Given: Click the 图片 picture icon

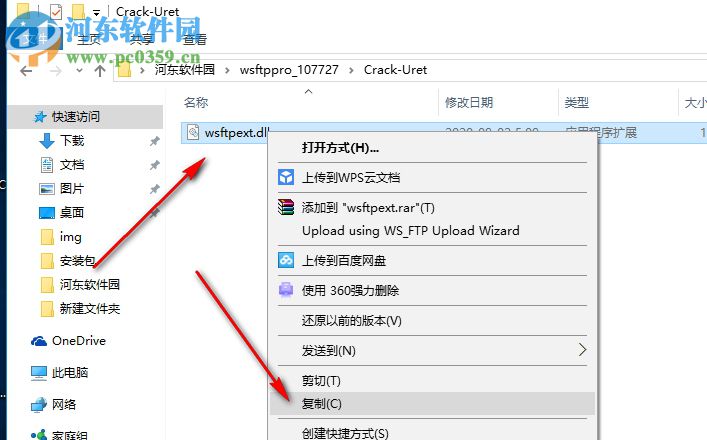Looking at the screenshot, I should point(47,189).
